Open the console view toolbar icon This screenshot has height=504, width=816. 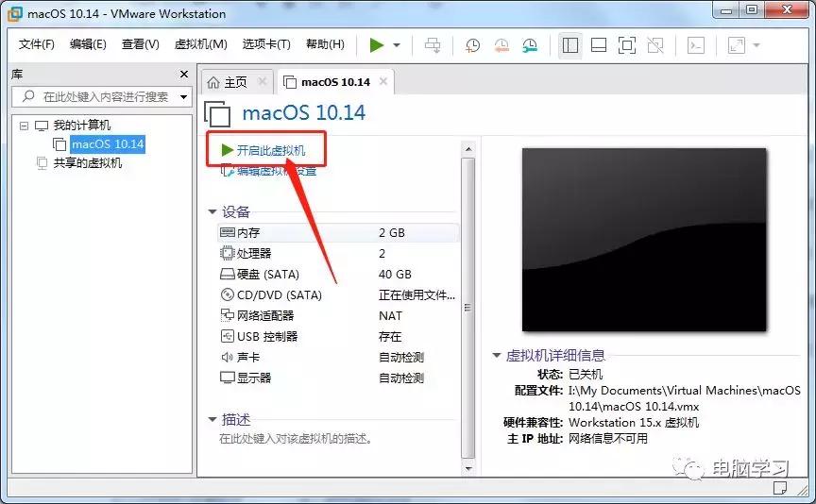(x=696, y=45)
